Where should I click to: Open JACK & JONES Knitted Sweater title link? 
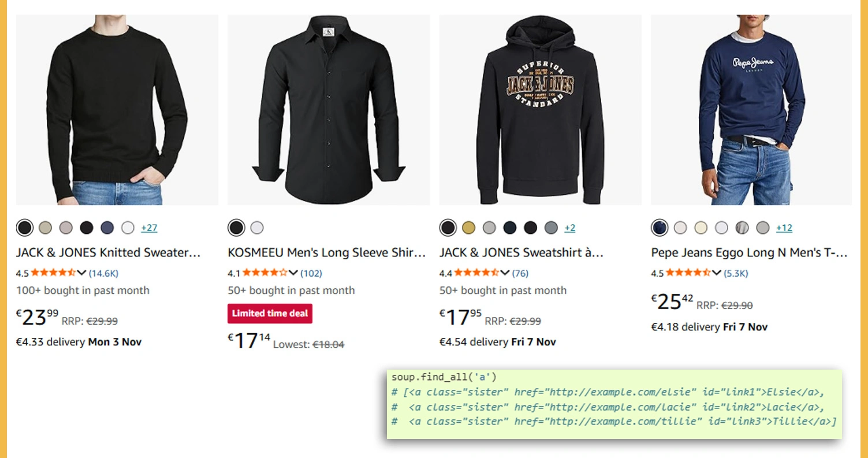[109, 253]
